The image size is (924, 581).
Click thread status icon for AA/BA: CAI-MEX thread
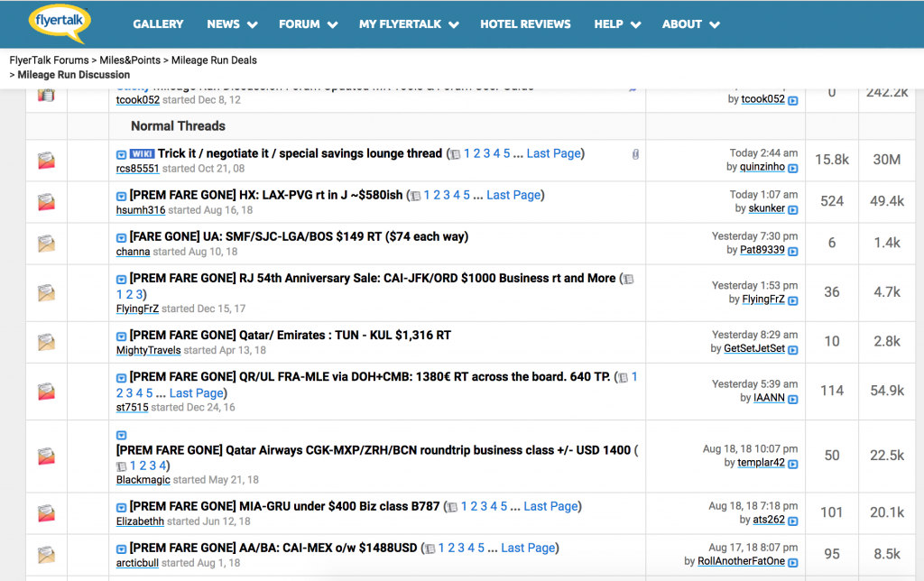(x=47, y=555)
